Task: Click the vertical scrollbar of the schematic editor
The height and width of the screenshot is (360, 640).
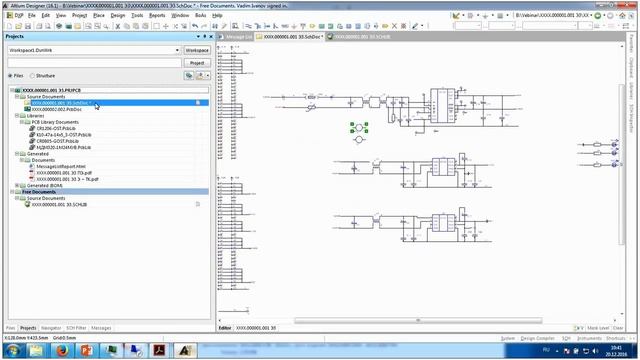Action: pos(621,164)
